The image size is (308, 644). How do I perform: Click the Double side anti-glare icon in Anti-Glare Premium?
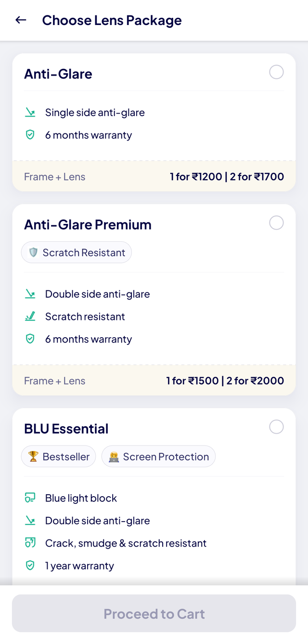click(x=30, y=294)
